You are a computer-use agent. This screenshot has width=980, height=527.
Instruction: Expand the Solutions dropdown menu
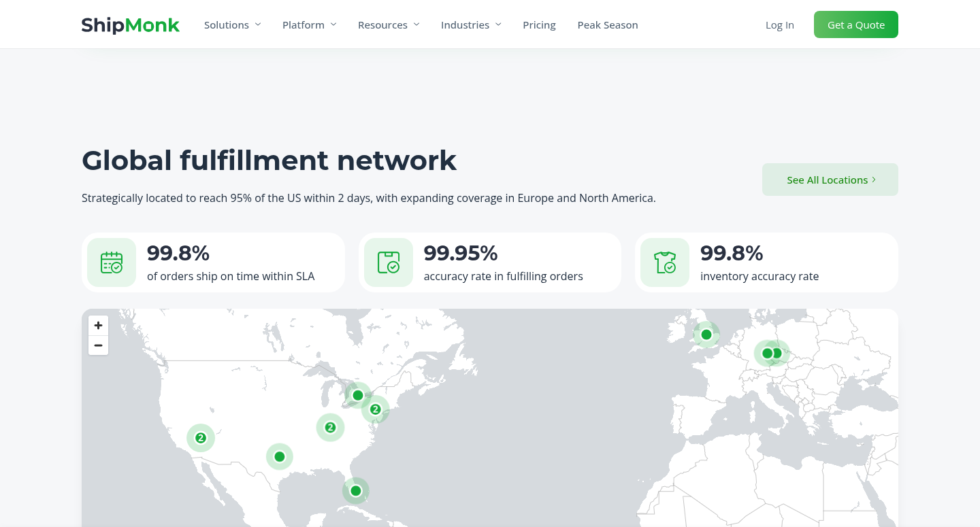[233, 25]
